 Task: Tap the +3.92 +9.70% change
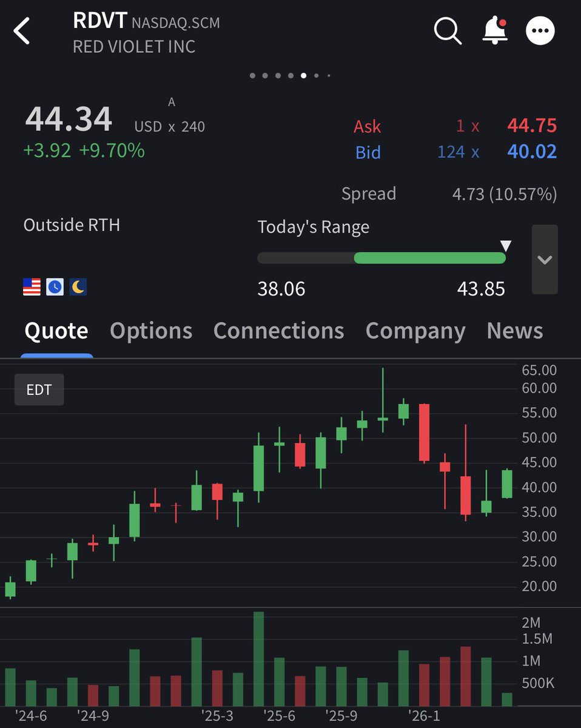tap(84, 150)
